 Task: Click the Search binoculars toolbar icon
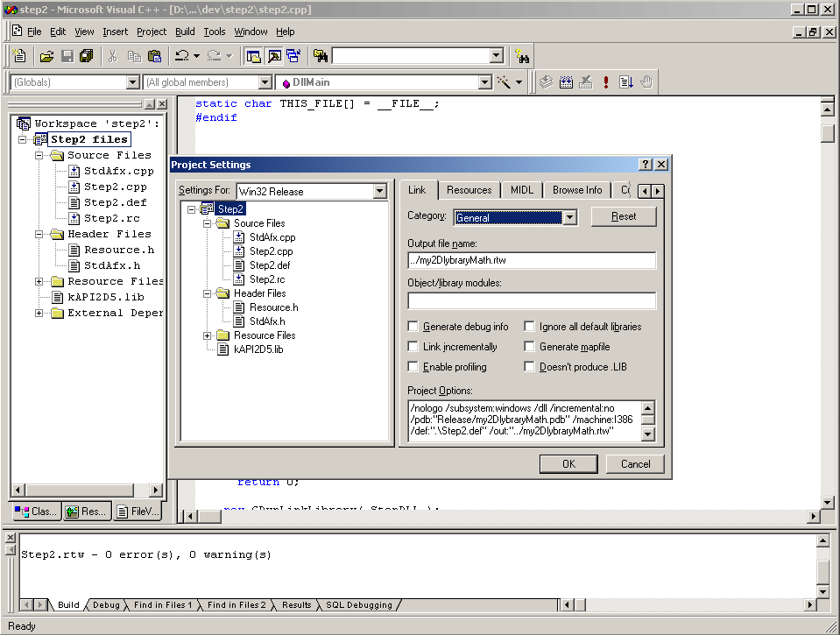(522, 56)
